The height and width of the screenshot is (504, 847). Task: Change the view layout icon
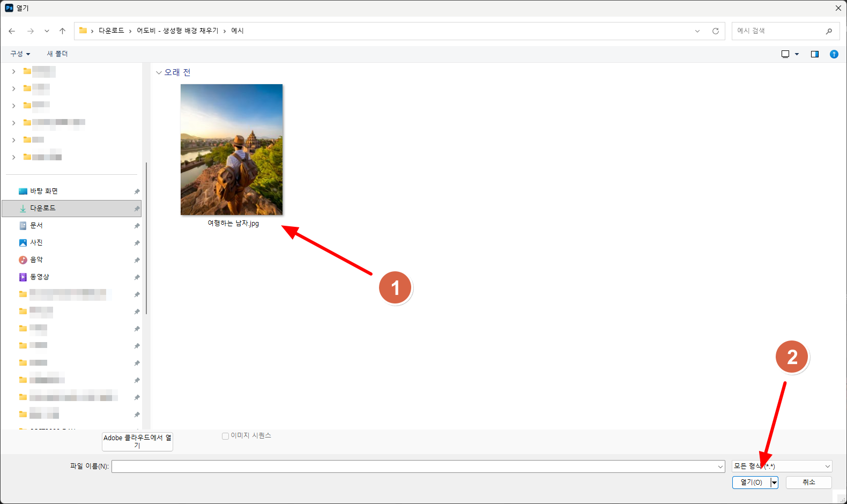[785, 54]
